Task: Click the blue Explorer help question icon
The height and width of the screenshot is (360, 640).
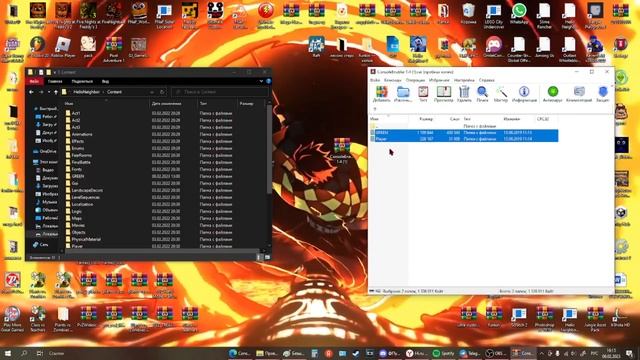Action: [x=268, y=81]
